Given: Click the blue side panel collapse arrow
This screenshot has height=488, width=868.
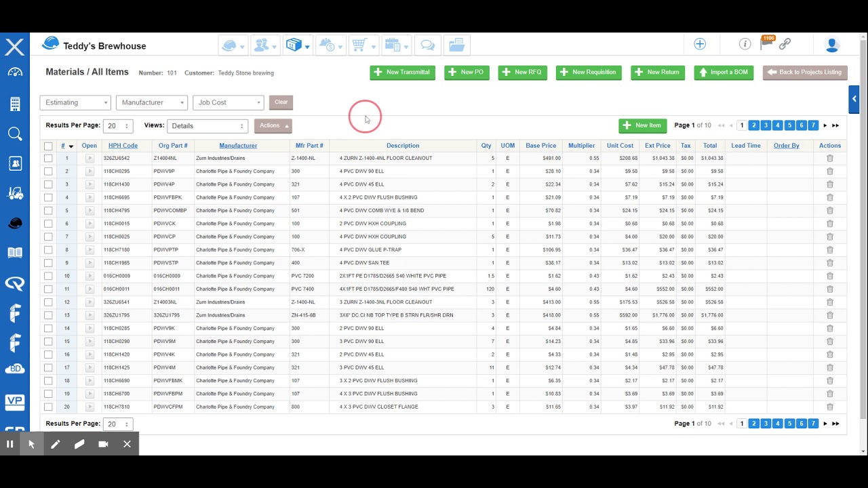Looking at the screenshot, I should click(854, 99).
